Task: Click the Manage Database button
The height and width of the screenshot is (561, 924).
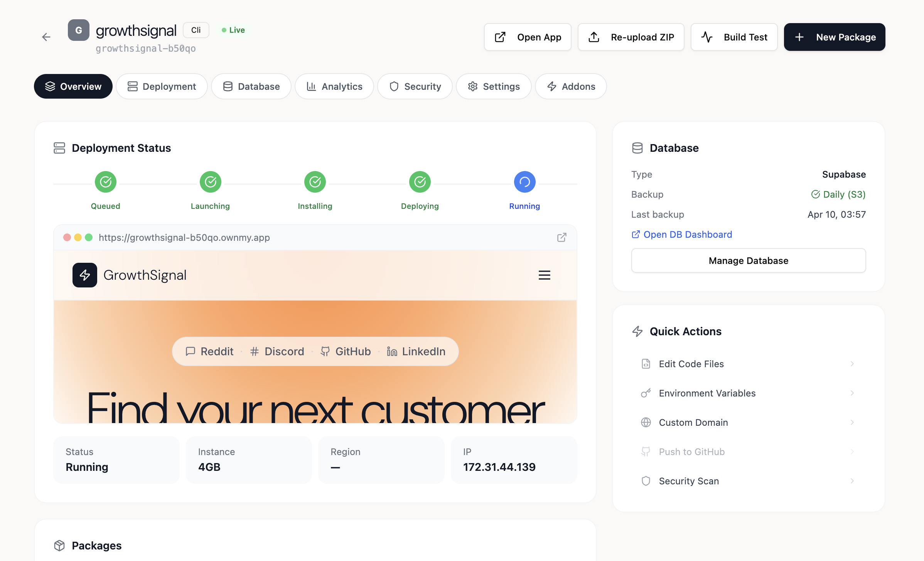Action: click(748, 260)
